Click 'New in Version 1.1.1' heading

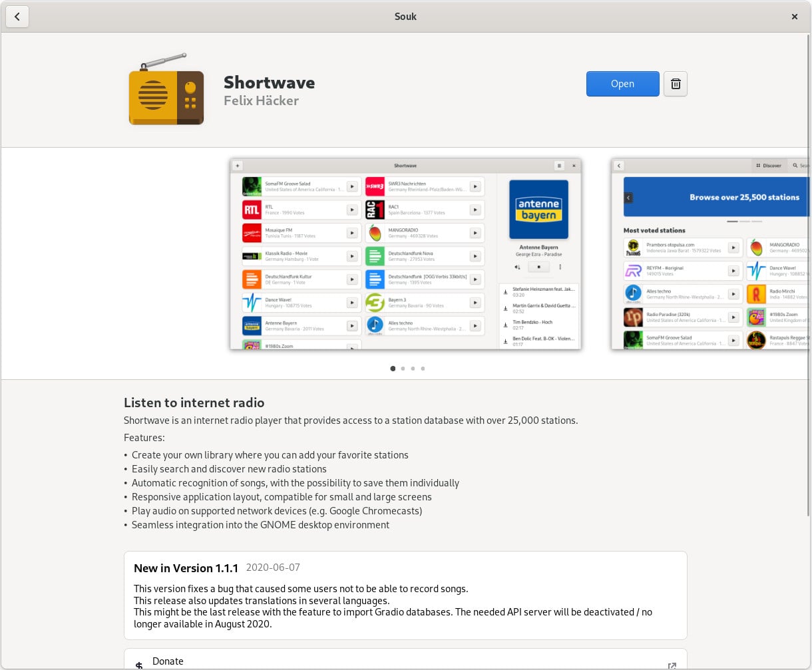click(186, 568)
